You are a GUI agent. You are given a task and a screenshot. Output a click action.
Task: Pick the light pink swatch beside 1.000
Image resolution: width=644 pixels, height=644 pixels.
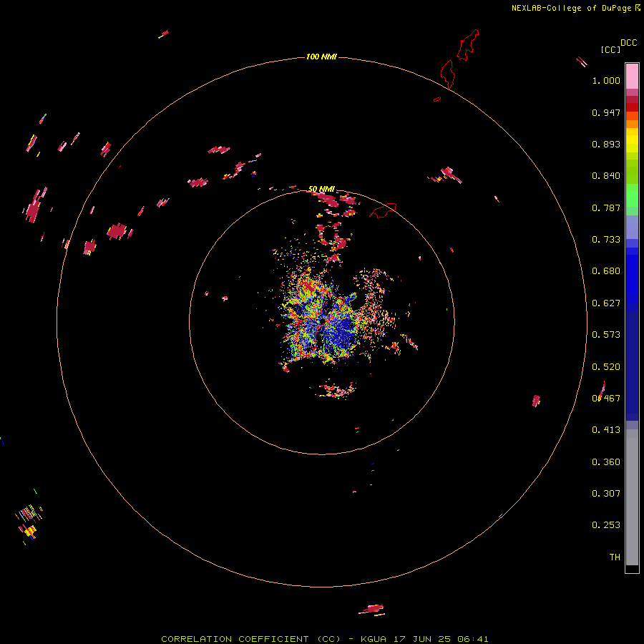632,77
